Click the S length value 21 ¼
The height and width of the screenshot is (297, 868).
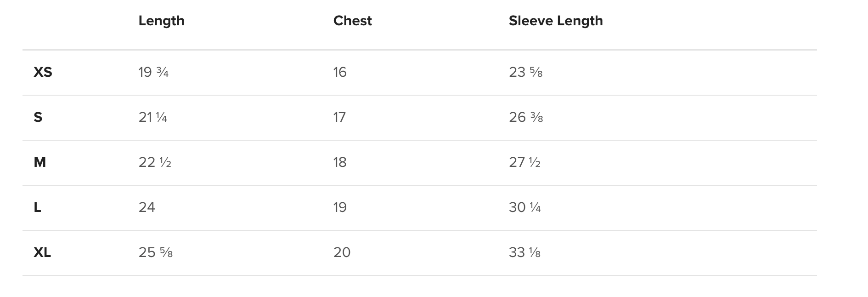152,117
